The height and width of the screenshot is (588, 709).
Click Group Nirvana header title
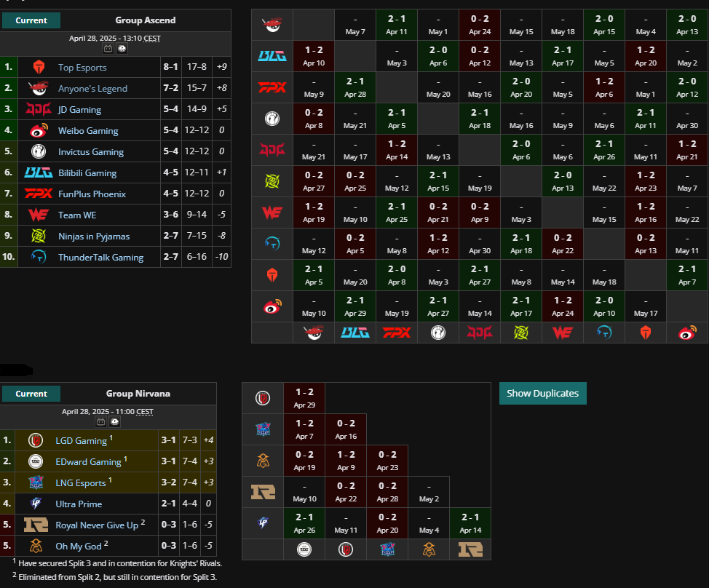point(138,394)
